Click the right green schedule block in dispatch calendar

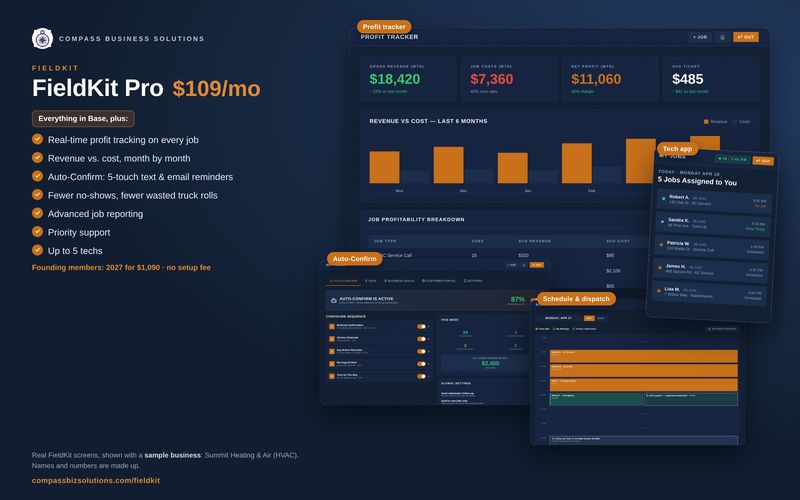tap(691, 399)
